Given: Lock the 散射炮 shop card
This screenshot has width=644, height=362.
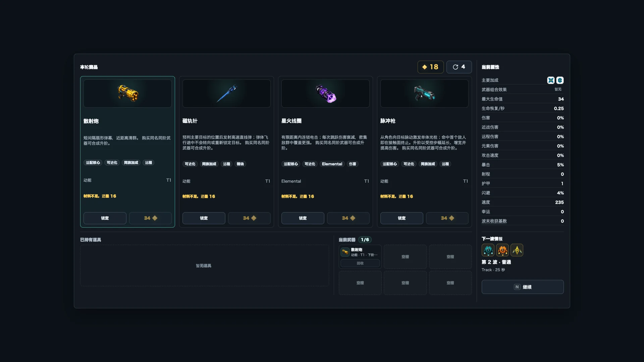Looking at the screenshot, I should pyautogui.click(x=105, y=218).
